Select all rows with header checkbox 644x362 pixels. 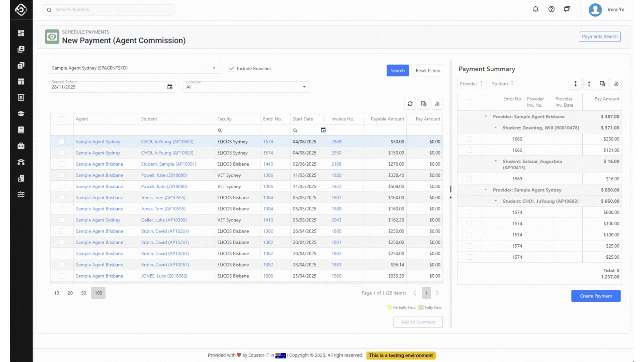[62, 119]
